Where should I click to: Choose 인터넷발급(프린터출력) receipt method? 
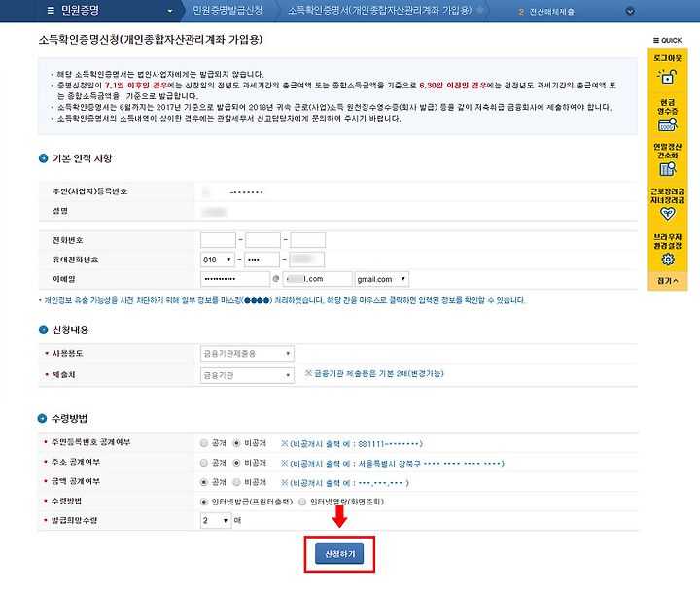coord(204,502)
